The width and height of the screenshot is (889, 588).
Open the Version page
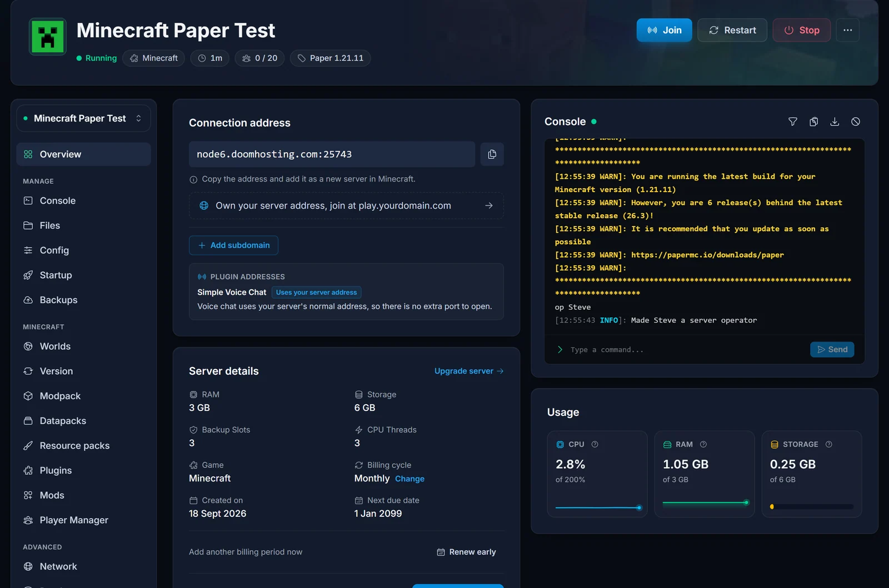point(83,371)
